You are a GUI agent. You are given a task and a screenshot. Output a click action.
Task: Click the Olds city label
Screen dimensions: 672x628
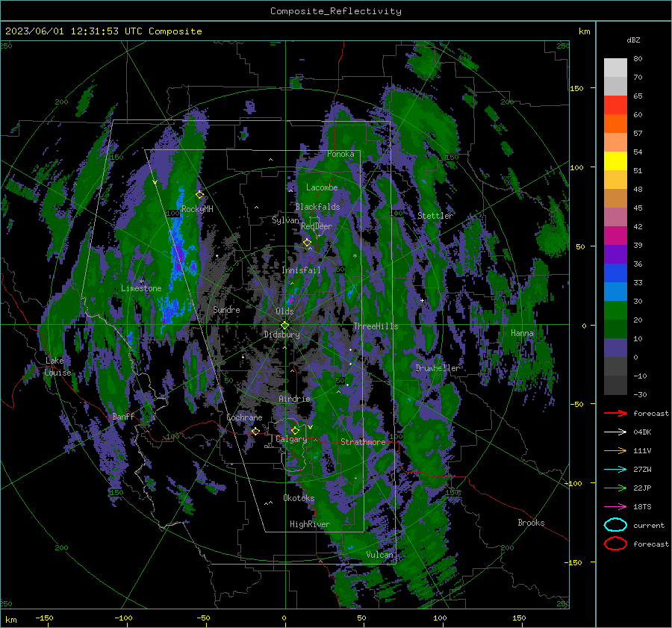coord(284,311)
